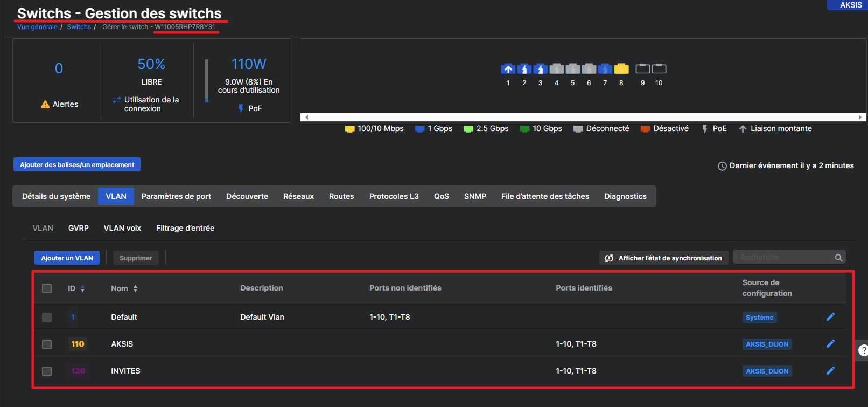Sort the table by ID column arrows
Screen dimensions: 868x407
tap(83, 289)
